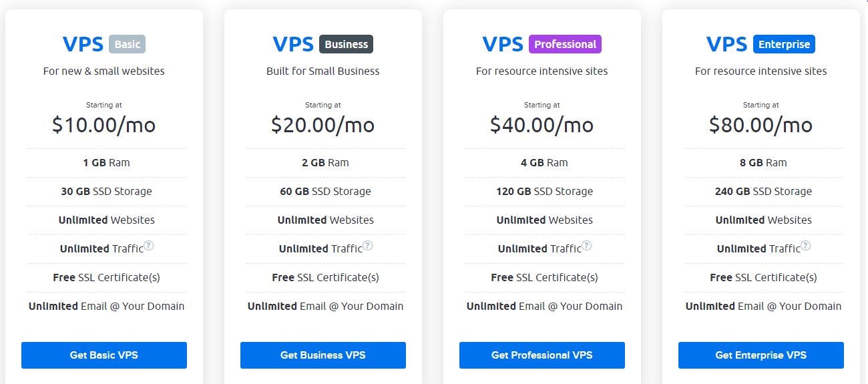Click the 240 GB SSD Storage feature
This screenshot has width=868, height=384.
coord(764,191)
